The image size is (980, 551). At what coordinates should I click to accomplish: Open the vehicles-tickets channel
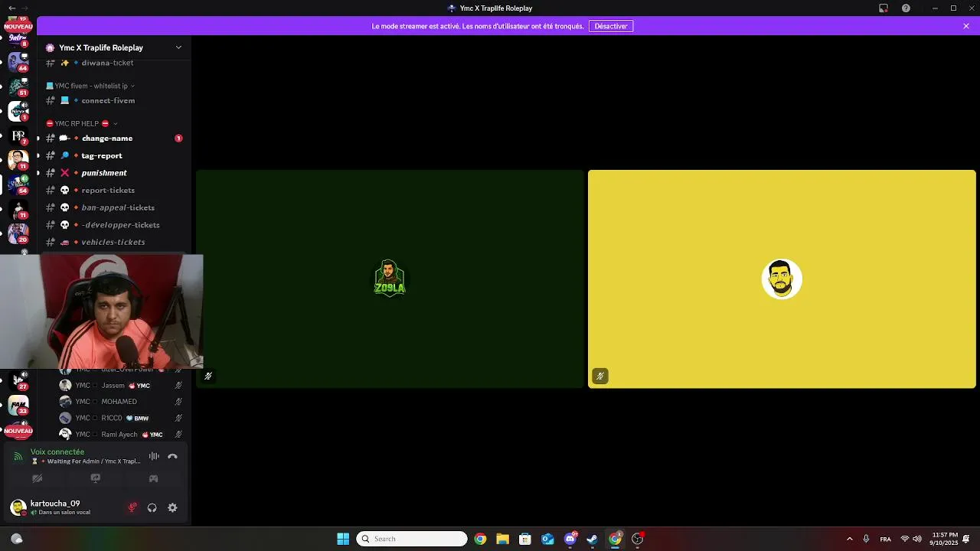point(113,242)
